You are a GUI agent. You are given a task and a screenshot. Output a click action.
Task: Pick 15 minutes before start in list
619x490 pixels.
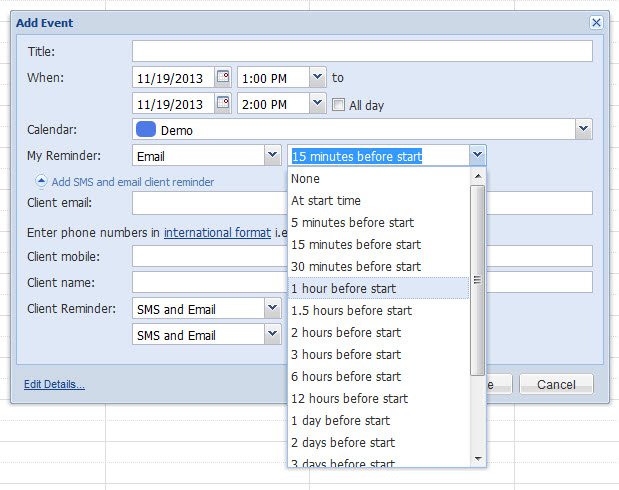tap(378, 244)
